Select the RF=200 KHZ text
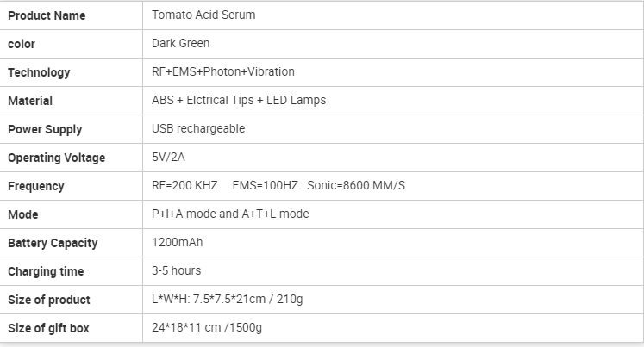This screenshot has height=347, width=644. pos(184,185)
